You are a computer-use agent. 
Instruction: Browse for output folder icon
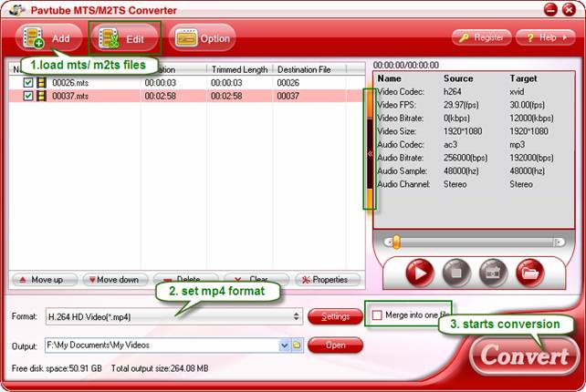point(297,346)
